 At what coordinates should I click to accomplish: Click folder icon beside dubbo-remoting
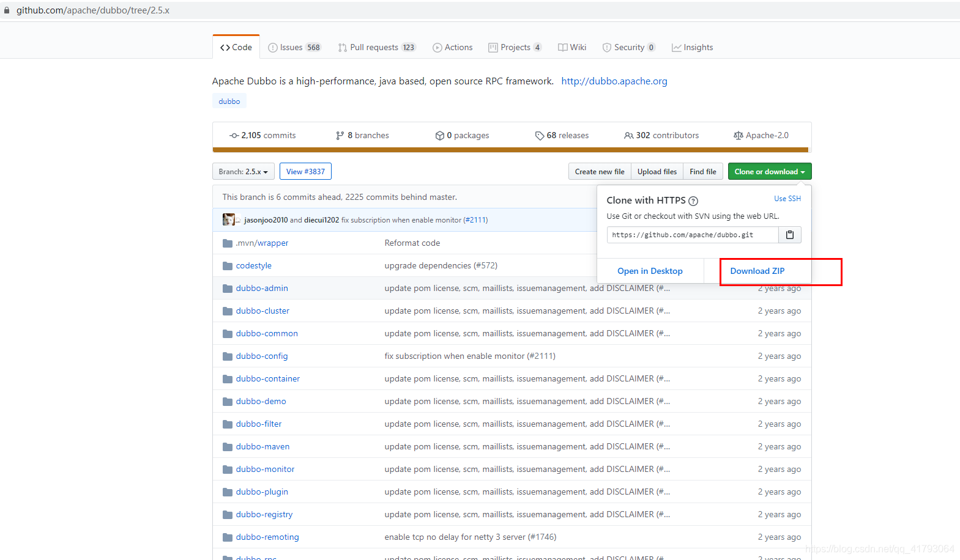click(x=228, y=537)
